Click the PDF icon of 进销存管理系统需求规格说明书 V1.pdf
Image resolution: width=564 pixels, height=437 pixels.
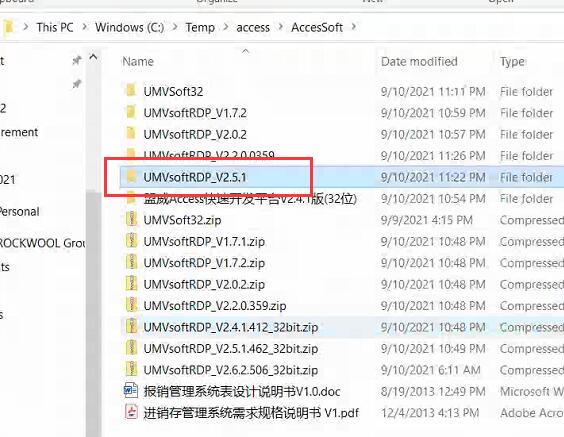tap(131, 412)
